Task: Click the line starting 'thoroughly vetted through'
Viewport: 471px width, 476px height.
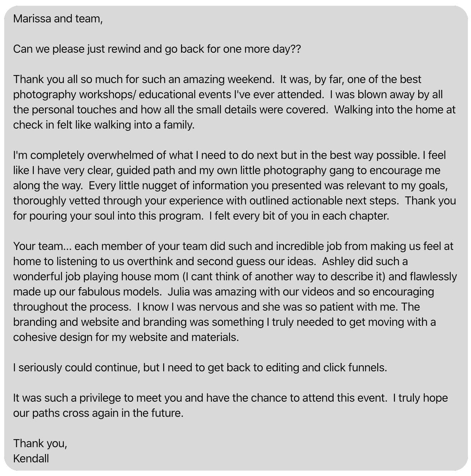Action: [x=234, y=201]
